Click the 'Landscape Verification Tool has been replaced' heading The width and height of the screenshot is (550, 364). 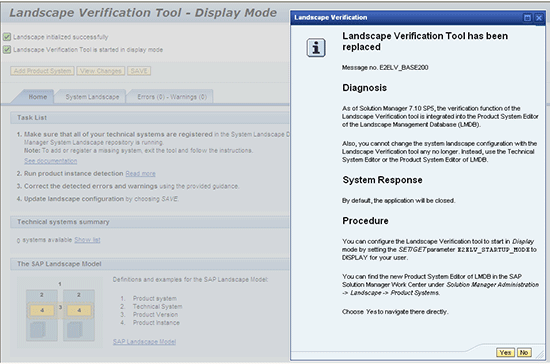pyautogui.click(x=425, y=41)
